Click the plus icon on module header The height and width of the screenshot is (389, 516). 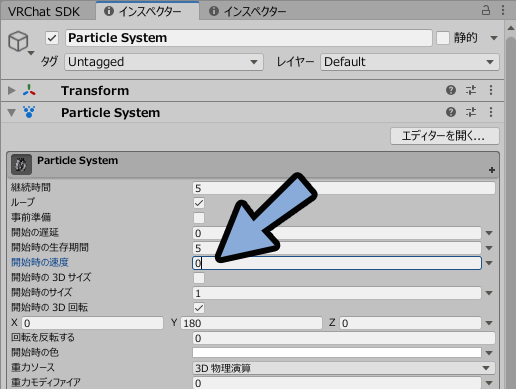click(492, 170)
